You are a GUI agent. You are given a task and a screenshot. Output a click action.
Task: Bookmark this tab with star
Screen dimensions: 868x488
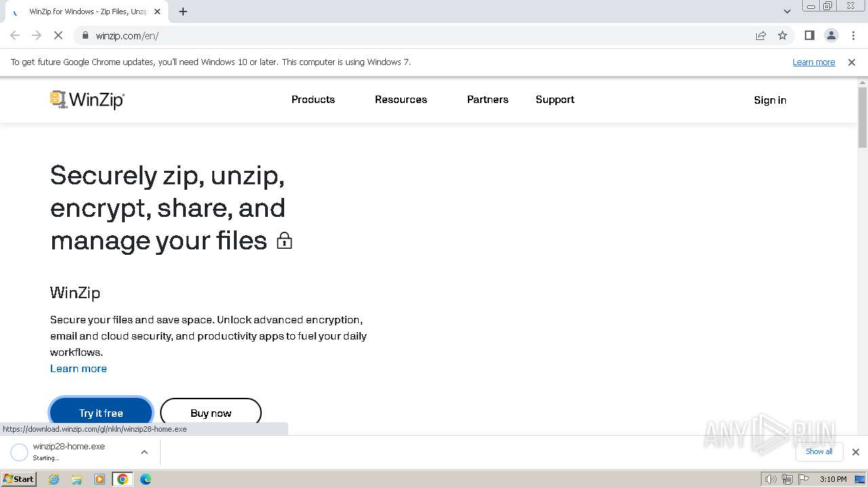coord(783,35)
